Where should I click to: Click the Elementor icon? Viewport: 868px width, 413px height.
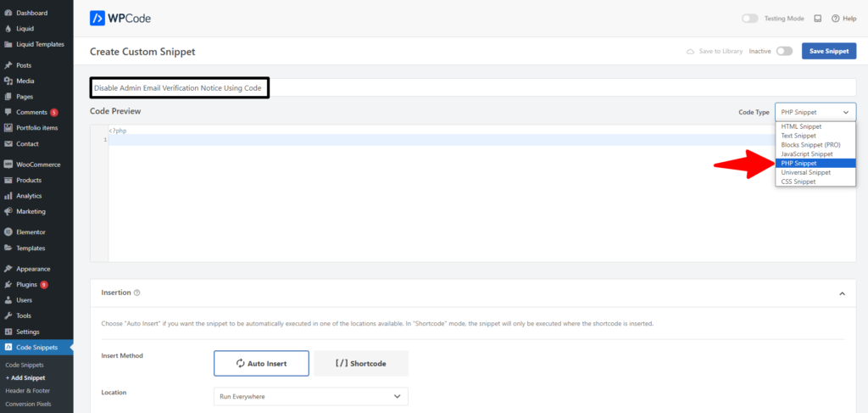(8, 232)
